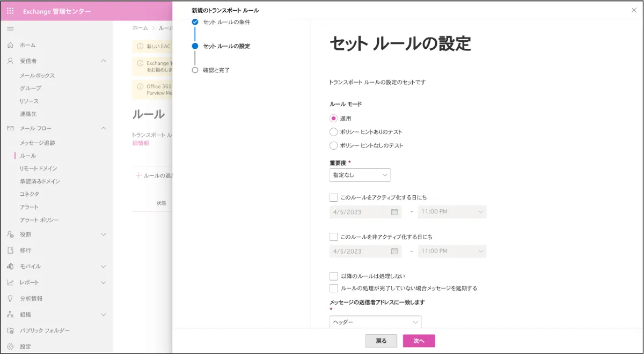The height and width of the screenshot is (354, 644).
Task: Click the Home house icon in sidebar
Action: pyautogui.click(x=10, y=45)
